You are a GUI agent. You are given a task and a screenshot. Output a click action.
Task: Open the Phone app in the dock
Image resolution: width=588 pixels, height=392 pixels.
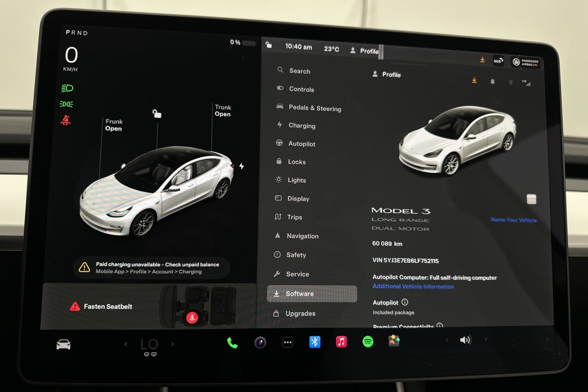[232, 343]
